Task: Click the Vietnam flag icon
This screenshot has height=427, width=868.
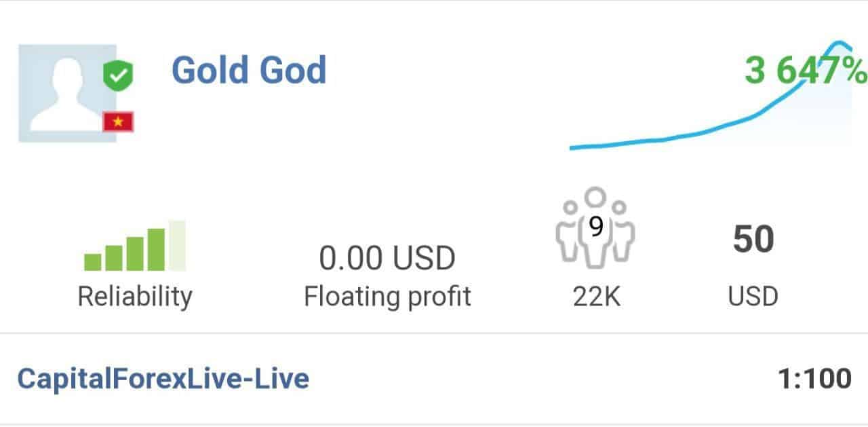Action: (118, 122)
